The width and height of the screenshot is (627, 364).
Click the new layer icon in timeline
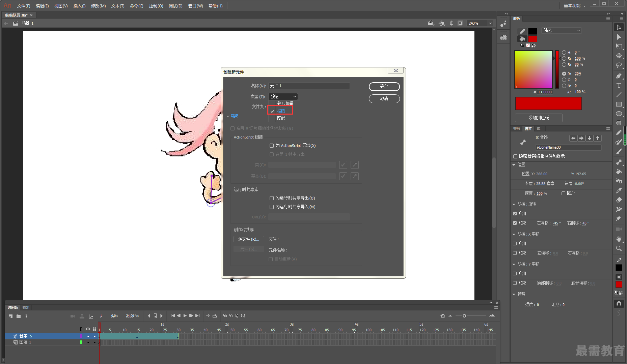pos(11,316)
